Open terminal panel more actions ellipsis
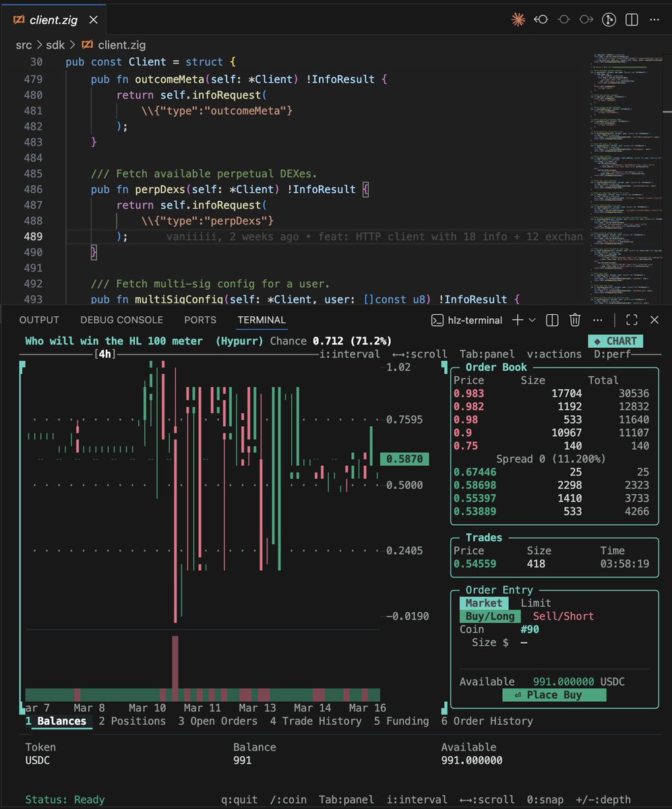Viewport: 672px width, 809px height. [x=597, y=320]
